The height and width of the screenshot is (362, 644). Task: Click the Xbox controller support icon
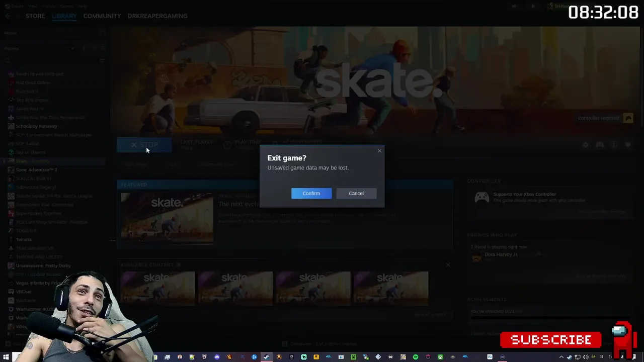coord(481,197)
